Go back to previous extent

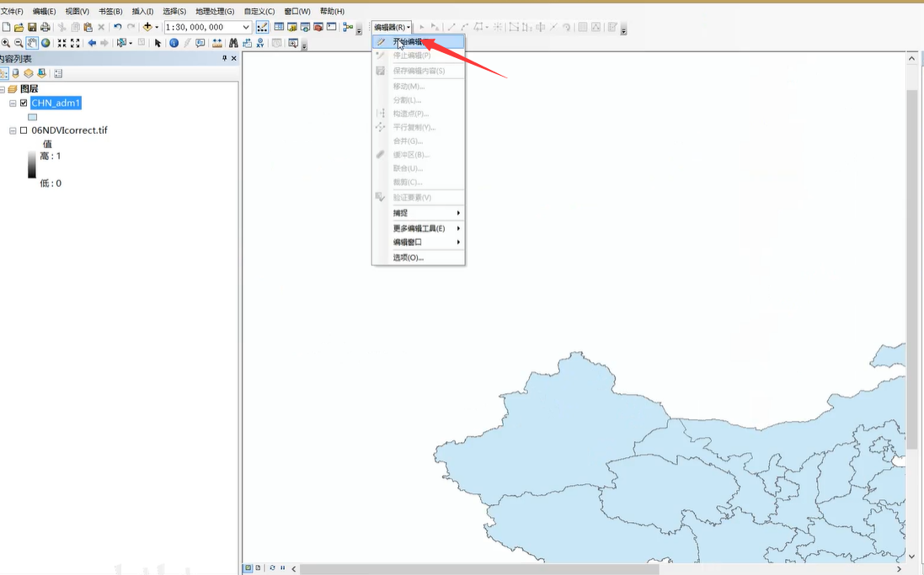click(92, 43)
